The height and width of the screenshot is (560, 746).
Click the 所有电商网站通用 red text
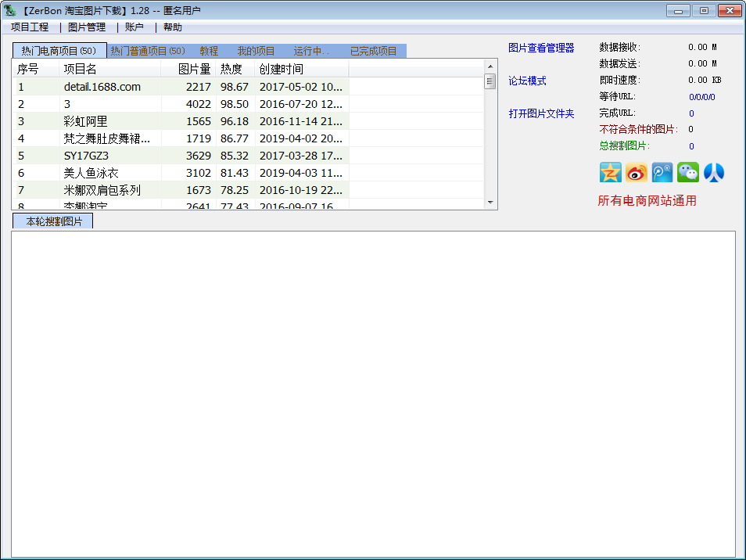point(647,200)
